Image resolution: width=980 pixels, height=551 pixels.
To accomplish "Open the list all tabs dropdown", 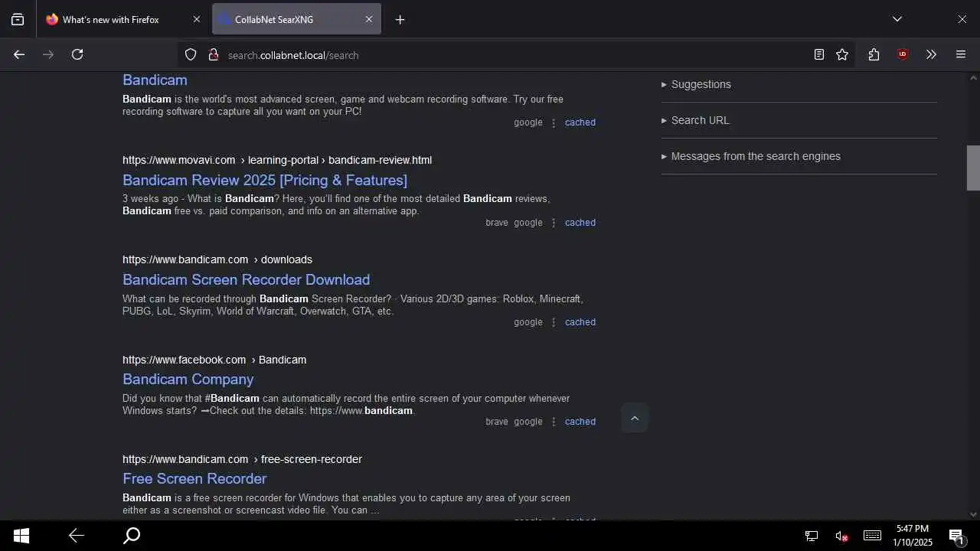I will (897, 19).
